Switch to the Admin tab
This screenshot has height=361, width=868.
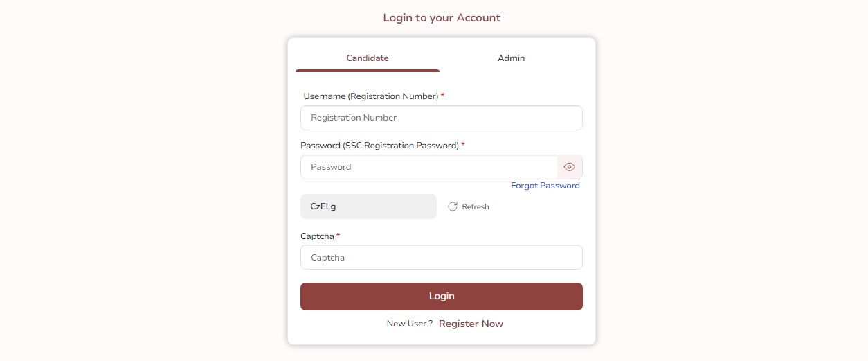click(511, 58)
